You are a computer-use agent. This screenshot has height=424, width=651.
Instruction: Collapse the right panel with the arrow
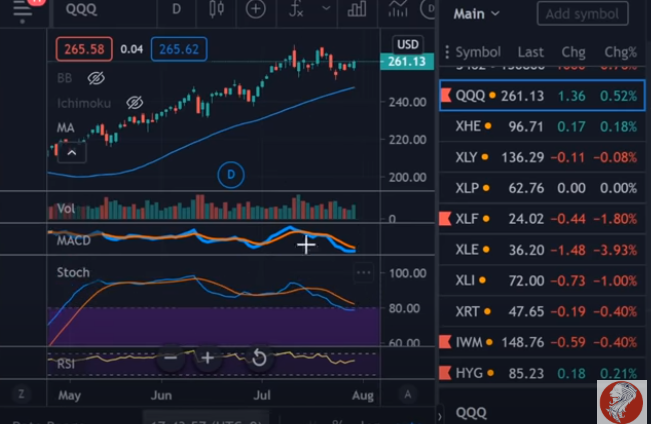pyautogui.click(x=440, y=415)
